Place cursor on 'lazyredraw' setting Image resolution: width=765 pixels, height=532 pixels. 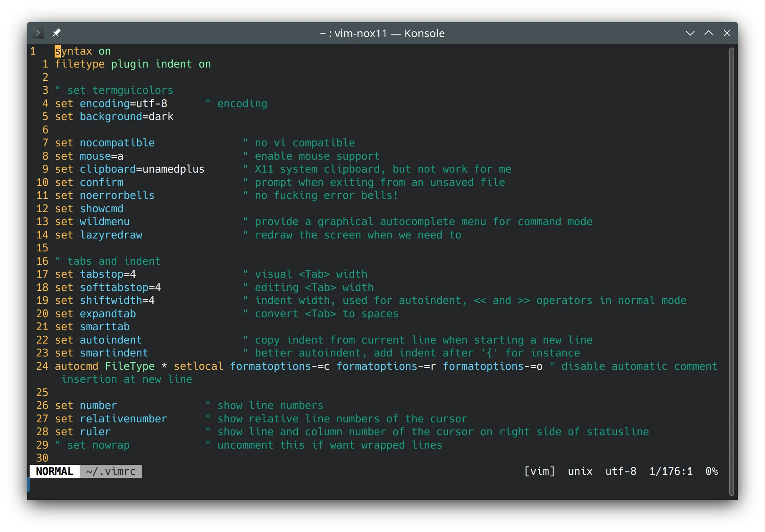point(111,235)
